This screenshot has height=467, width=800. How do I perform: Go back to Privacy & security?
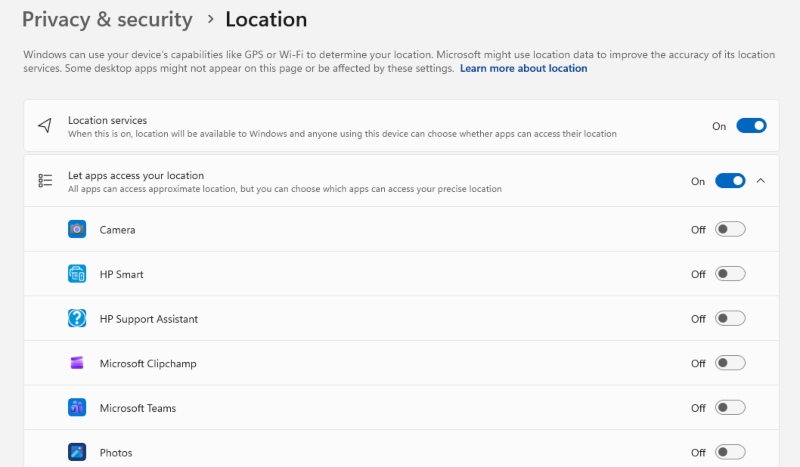[107, 19]
